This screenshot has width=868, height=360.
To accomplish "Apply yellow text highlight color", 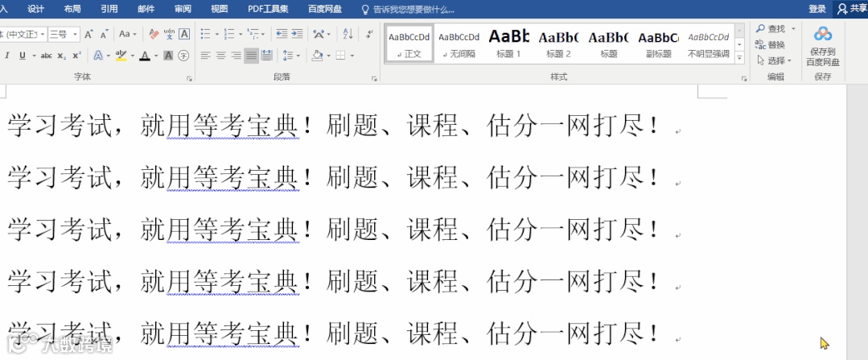I will coord(121,56).
